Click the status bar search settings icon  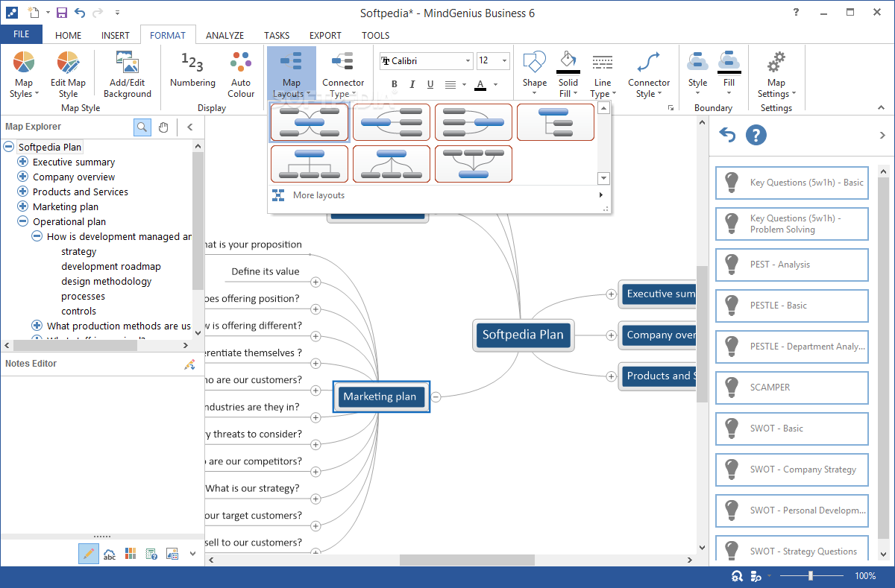pyautogui.click(x=737, y=576)
